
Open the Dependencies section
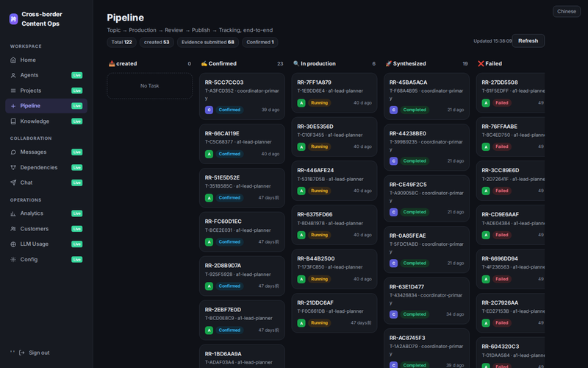[46, 168]
